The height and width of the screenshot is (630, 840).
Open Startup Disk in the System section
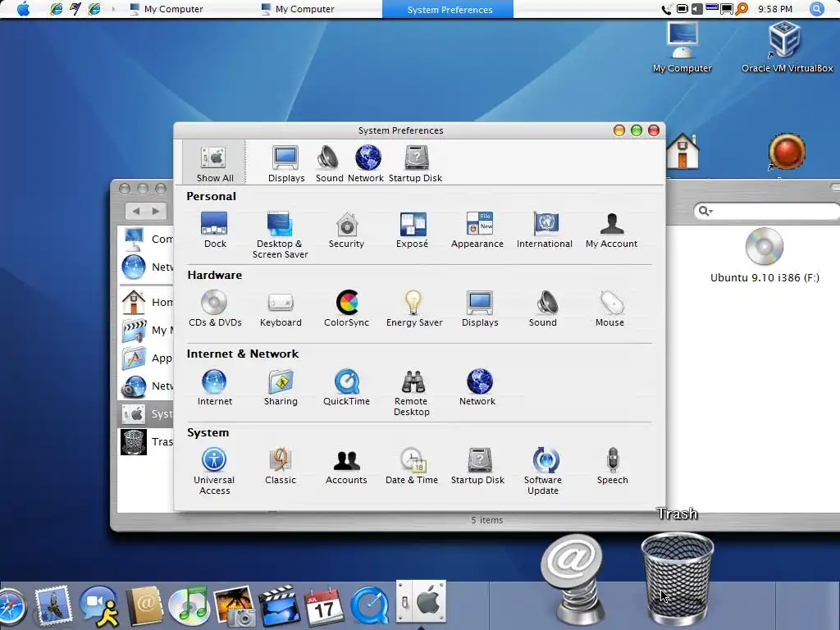478,466
